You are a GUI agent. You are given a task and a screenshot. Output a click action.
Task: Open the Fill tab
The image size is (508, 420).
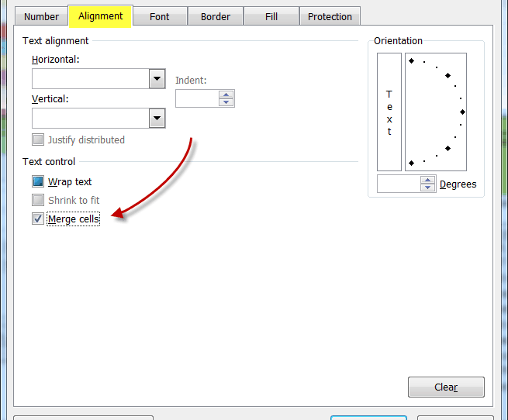point(271,16)
